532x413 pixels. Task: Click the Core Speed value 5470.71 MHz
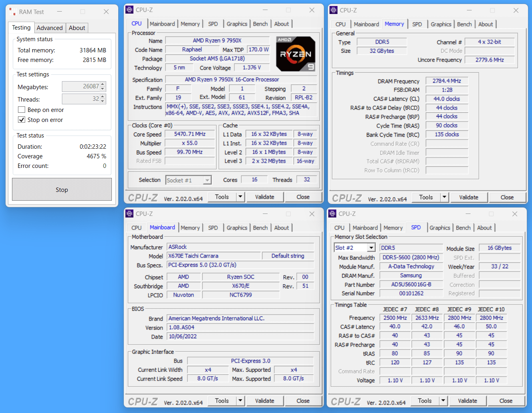[190, 134]
